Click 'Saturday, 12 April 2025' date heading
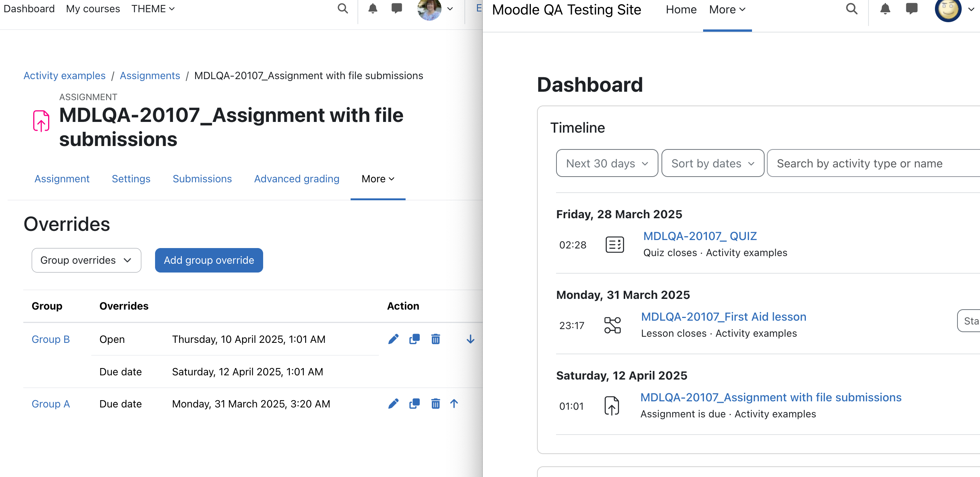The height and width of the screenshot is (477, 980). point(621,376)
